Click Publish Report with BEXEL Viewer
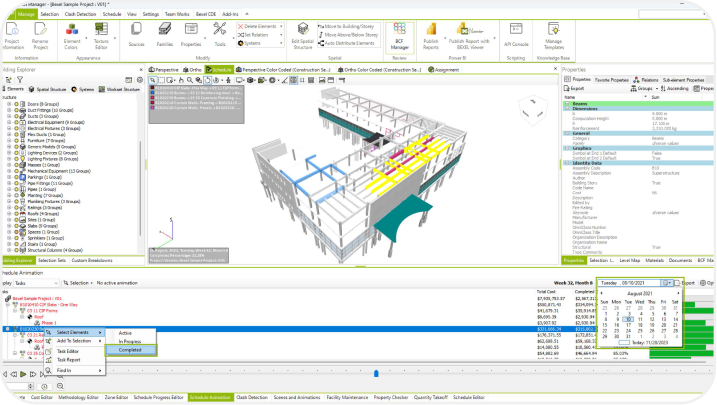This screenshot has width=717, height=405. click(469, 36)
